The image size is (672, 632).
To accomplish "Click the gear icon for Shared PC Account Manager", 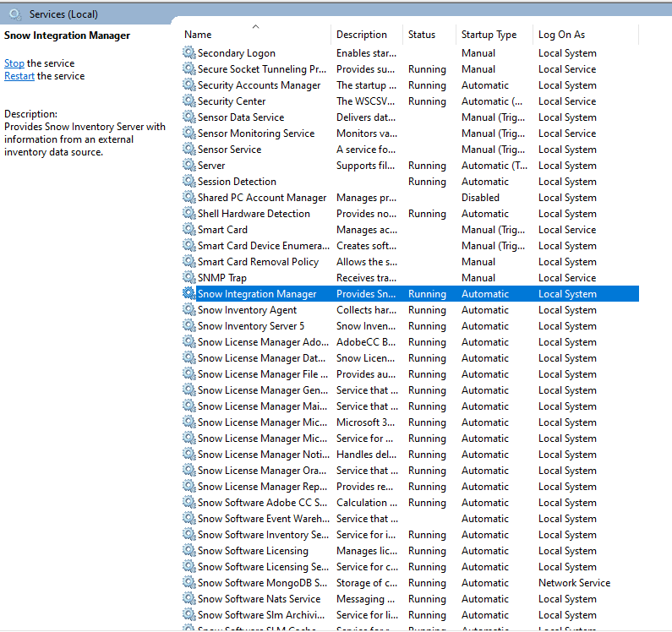I will click(x=189, y=197).
